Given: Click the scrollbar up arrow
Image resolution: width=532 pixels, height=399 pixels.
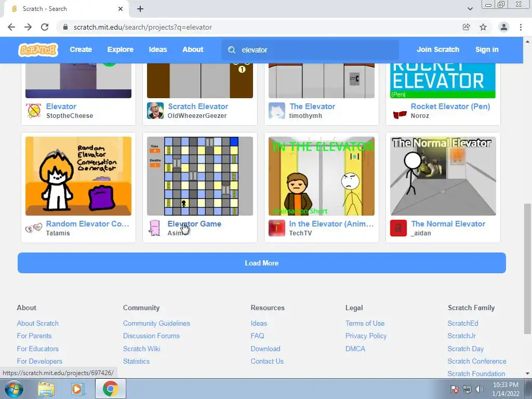Looking at the screenshot, I should 527,42.
